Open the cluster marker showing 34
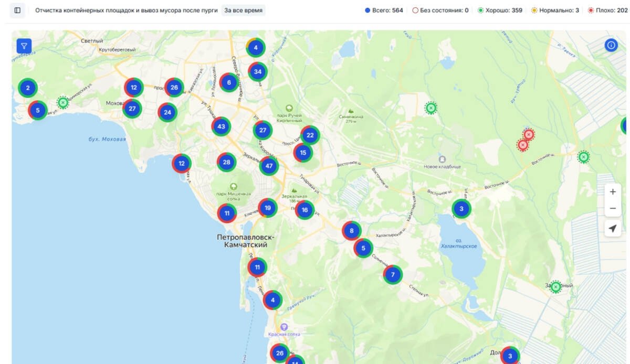630x364 pixels. (257, 71)
